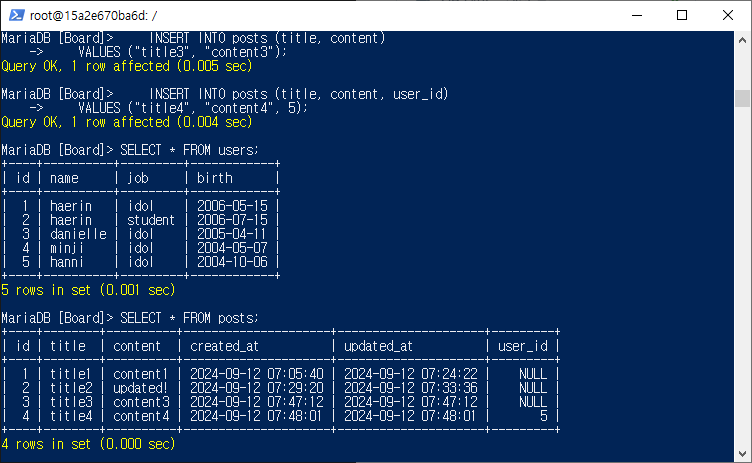Image resolution: width=752 pixels, height=463 pixels.
Task: Click the scrollbar up arrow
Action: 742,40
